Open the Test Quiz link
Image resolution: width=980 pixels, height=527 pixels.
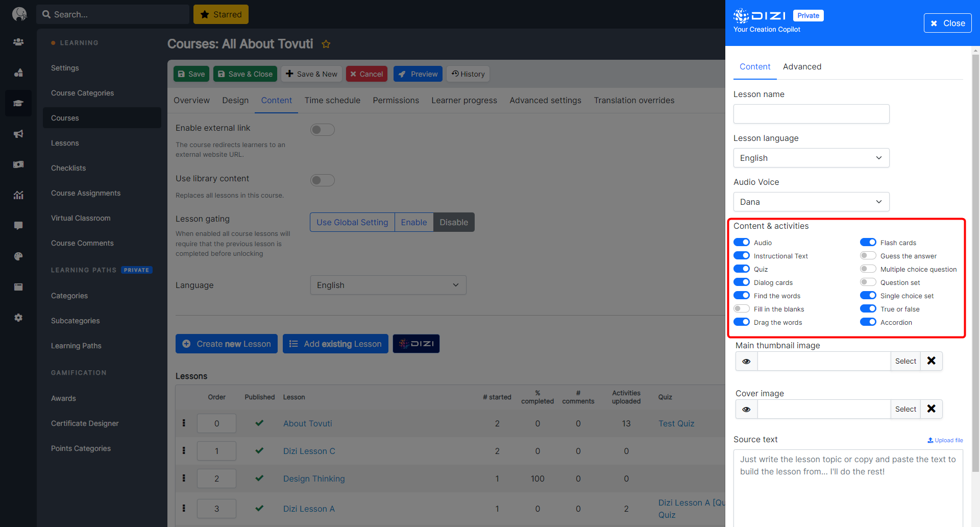point(676,423)
